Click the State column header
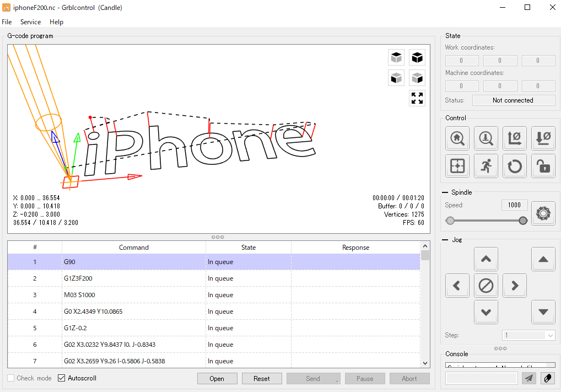Viewport: 561px width, 392px height. click(x=249, y=248)
